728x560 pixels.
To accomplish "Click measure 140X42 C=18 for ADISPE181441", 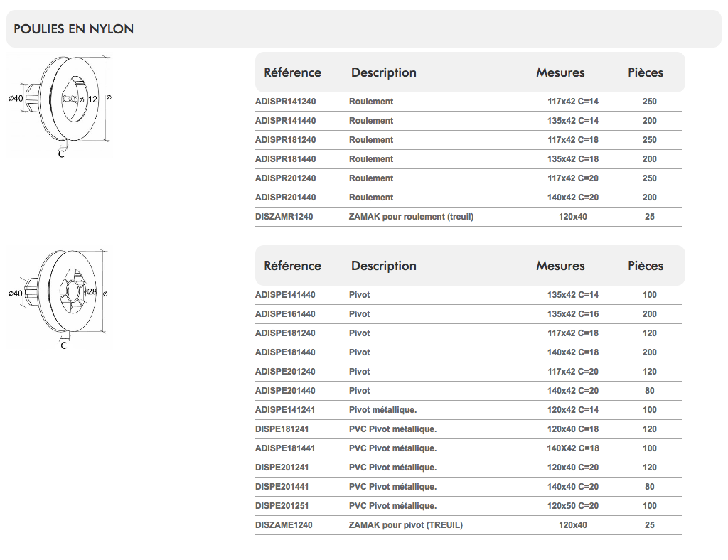I will pyautogui.click(x=572, y=448).
